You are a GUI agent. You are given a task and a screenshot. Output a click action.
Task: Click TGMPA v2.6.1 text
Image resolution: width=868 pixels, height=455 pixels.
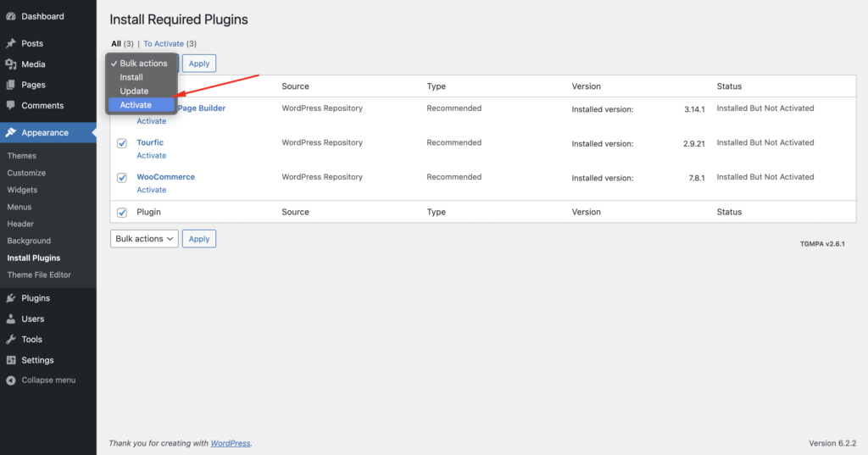point(822,243)
